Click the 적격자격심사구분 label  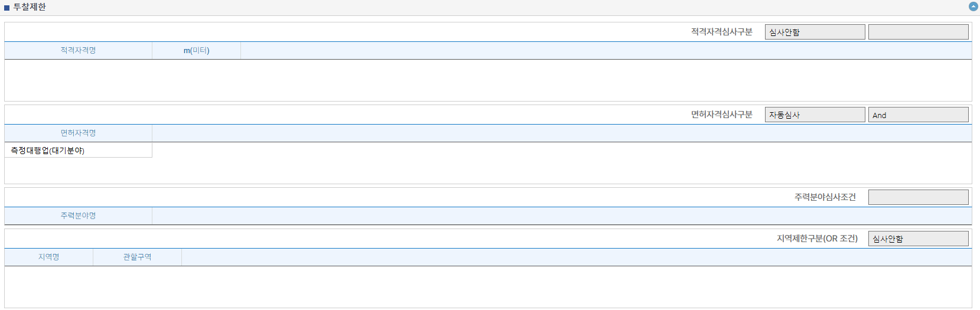click(721, 32)
